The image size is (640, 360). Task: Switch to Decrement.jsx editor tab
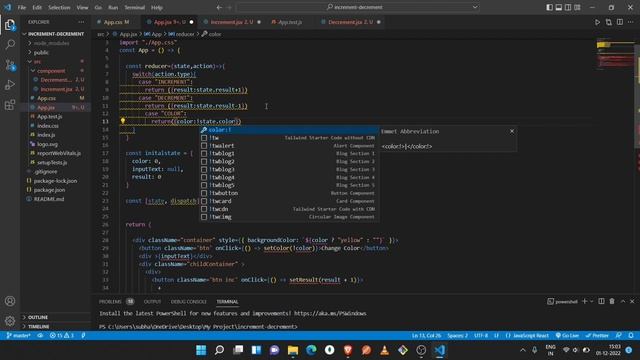point(350,22)
